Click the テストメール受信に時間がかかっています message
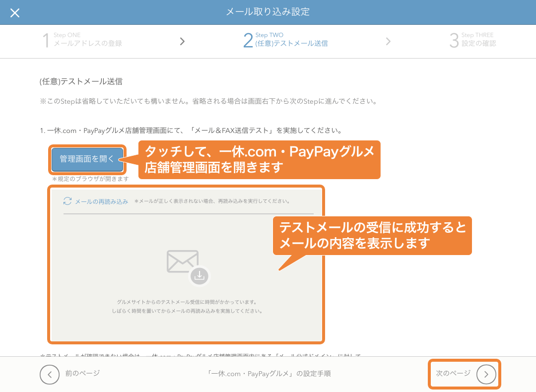Screen dimensions: 536x392 pos(187,302)
